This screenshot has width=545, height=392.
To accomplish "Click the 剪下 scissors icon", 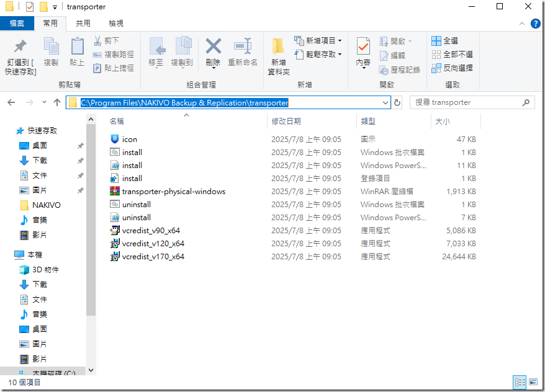I will (x=97, y=40).
